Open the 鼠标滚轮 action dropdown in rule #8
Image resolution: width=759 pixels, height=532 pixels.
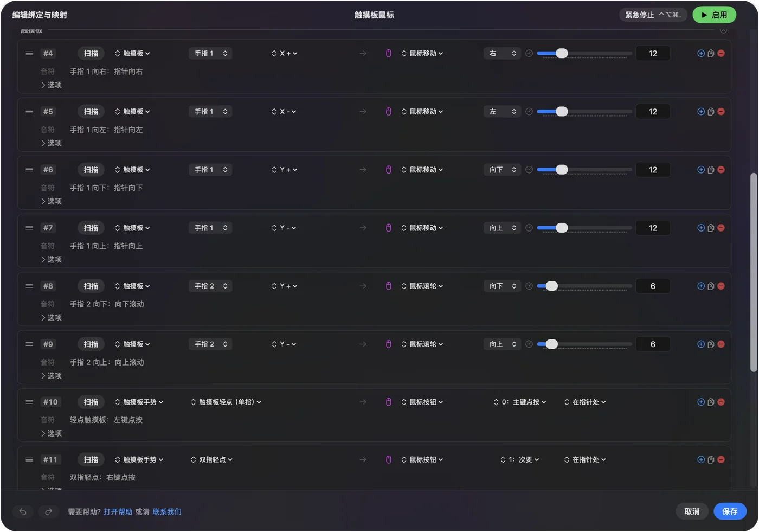click(x=422, y=286)
